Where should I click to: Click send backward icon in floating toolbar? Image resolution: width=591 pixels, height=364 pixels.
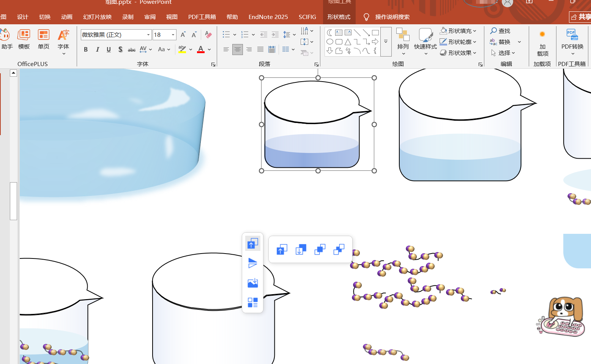click(x=339, y=249)
